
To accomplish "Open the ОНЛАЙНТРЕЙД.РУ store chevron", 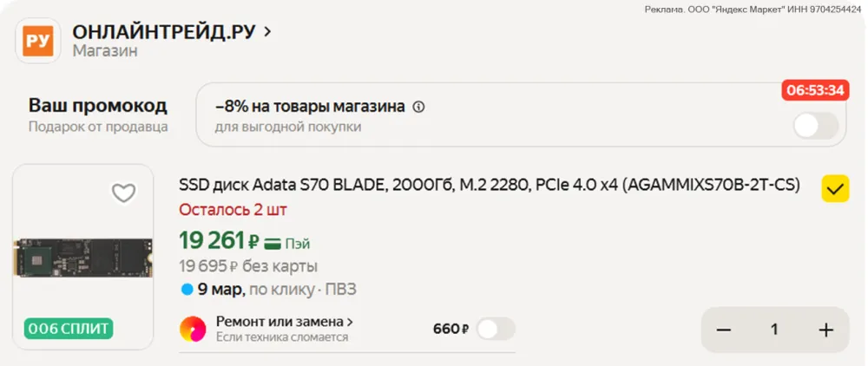I will pos(267,32).
